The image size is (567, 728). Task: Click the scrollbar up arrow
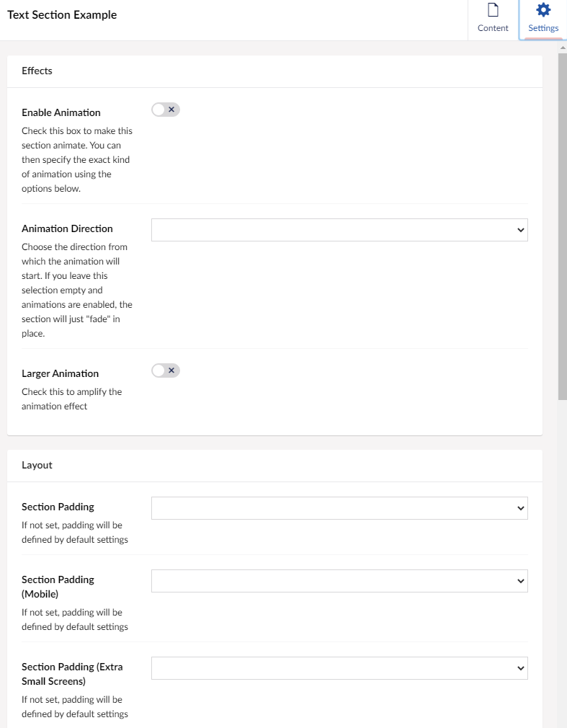click(563, 48)
